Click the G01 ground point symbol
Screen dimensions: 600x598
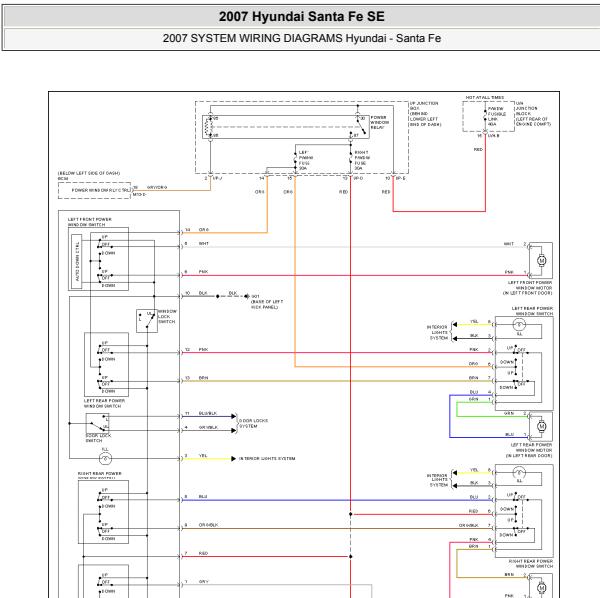[x=247, y=296]
